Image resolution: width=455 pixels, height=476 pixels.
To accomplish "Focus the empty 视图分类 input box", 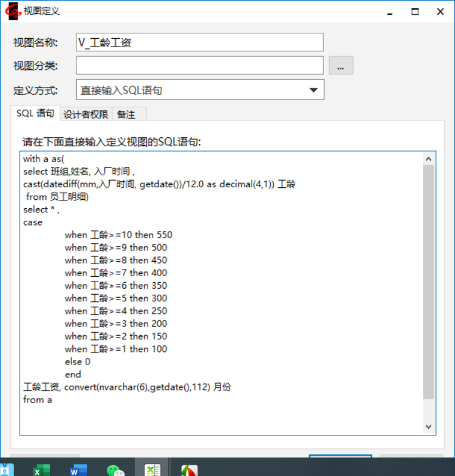I will pyautogui.click(x=199, y=66).
